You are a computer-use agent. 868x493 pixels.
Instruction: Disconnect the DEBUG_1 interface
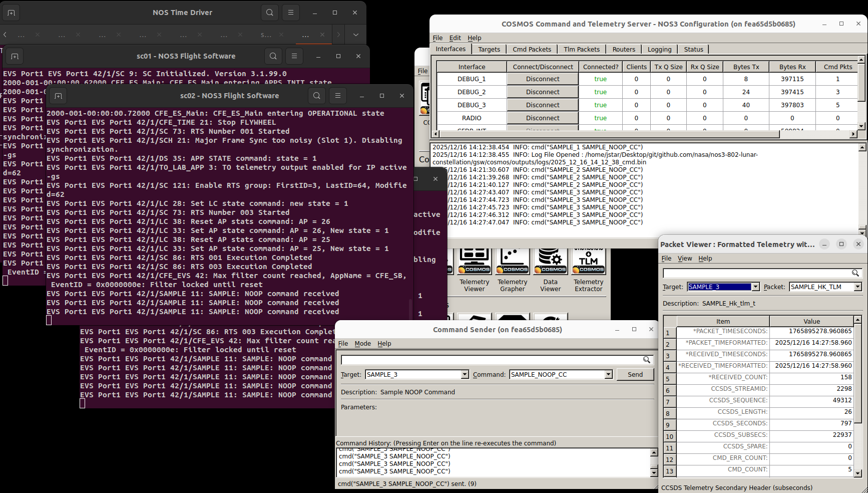tap(543, 79)
